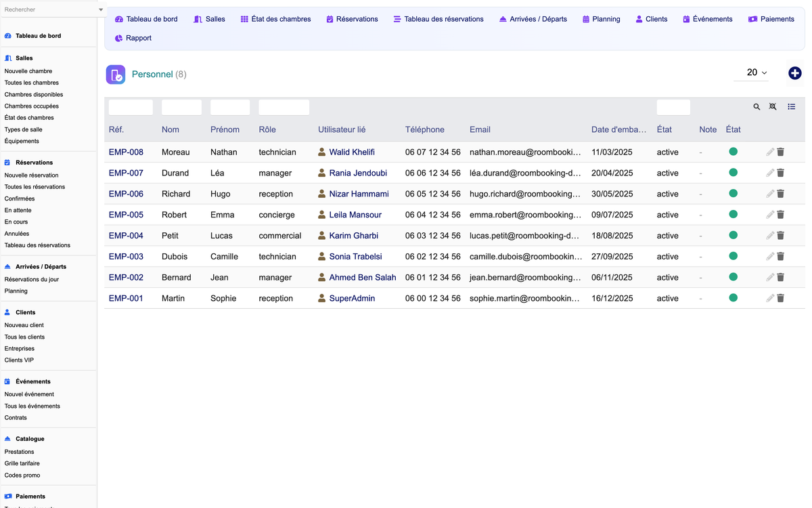Screen dimensions: 812x508
Task: Delete EMP-006 Richard with trash icon
Action: 780,194
